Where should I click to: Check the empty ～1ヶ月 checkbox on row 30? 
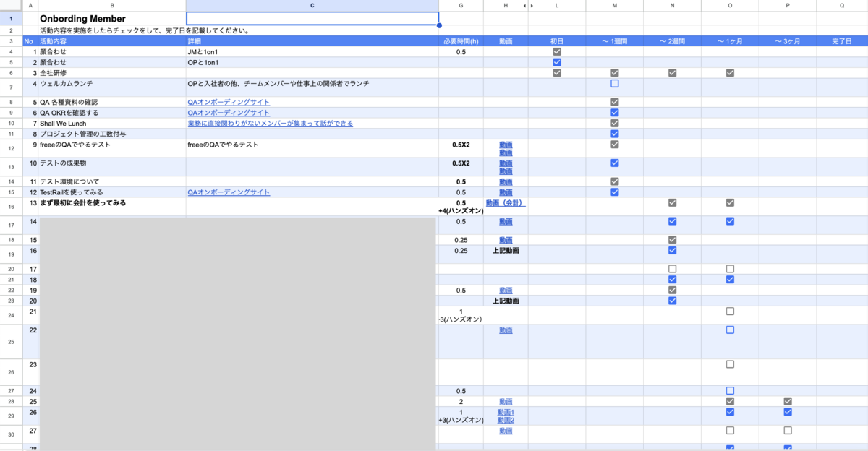730,430
